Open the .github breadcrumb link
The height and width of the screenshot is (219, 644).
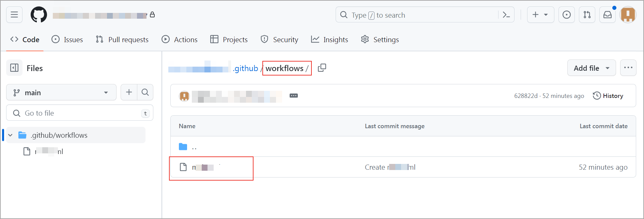245,68
